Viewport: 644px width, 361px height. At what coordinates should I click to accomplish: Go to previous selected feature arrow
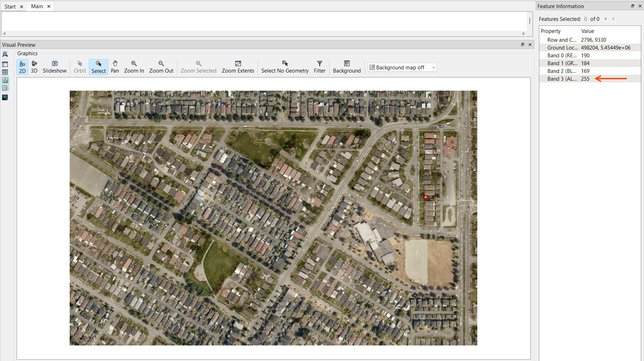[605, 19]
